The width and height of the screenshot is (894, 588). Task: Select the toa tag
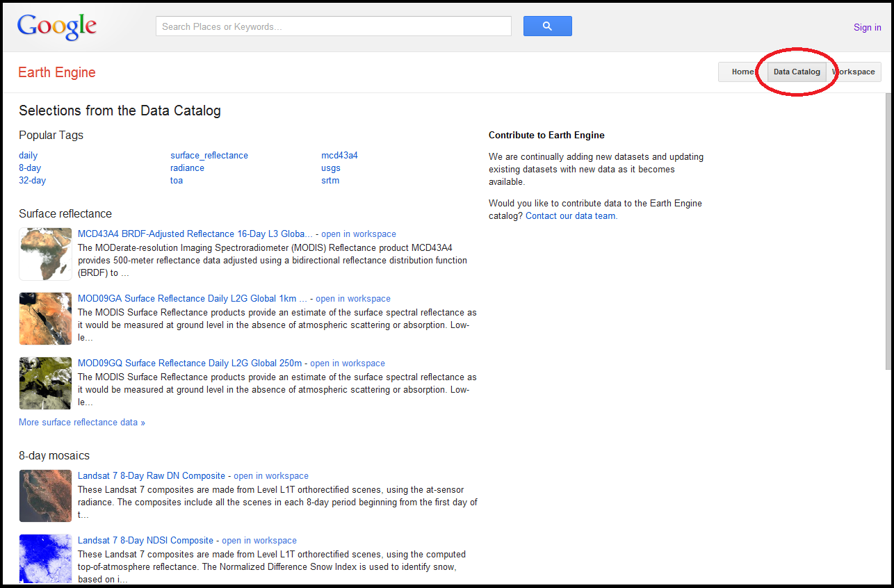click(177, 181)
